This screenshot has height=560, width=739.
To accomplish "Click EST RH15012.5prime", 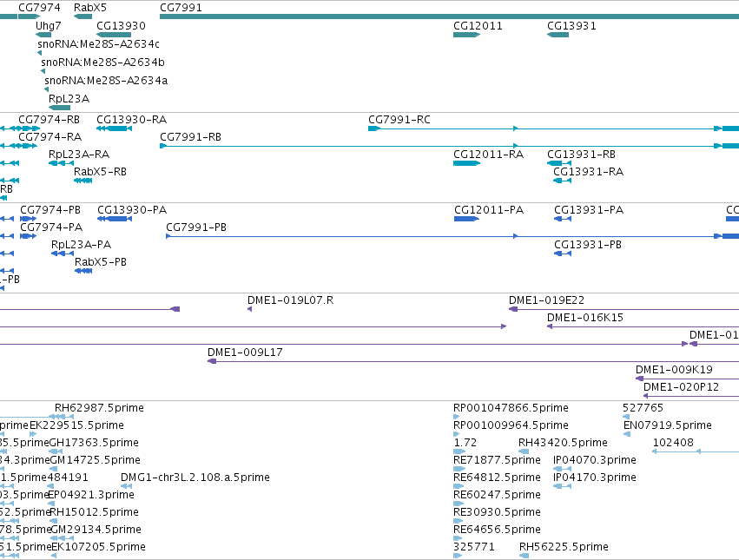I will [94, 512].
